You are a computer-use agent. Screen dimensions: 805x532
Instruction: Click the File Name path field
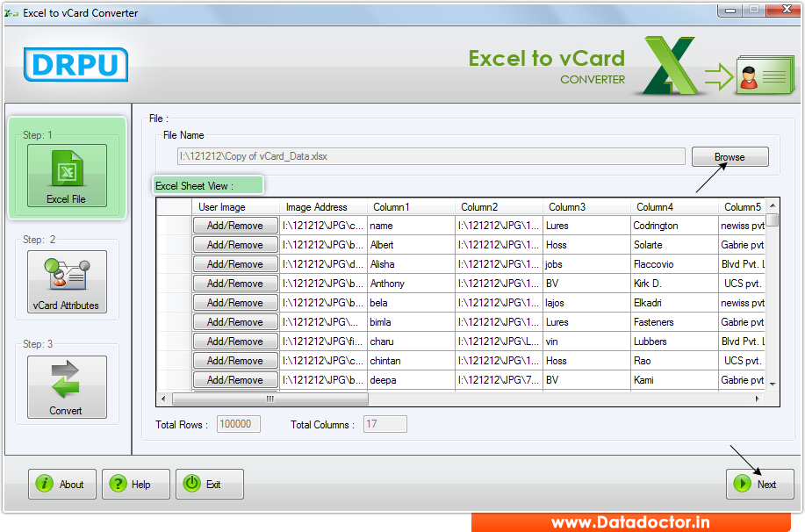pyautogui.click(x=431, y=156)
